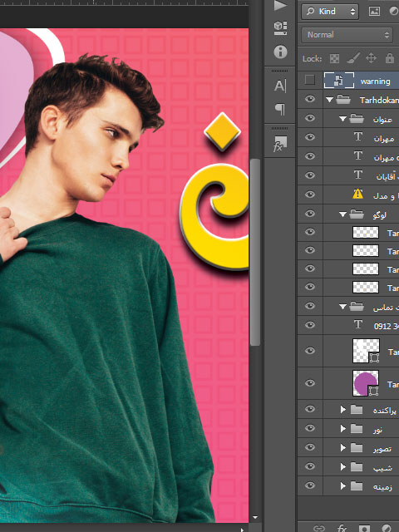Select the نور group name
This screenshot has height=532, width=399.
(x=377, y=430)
